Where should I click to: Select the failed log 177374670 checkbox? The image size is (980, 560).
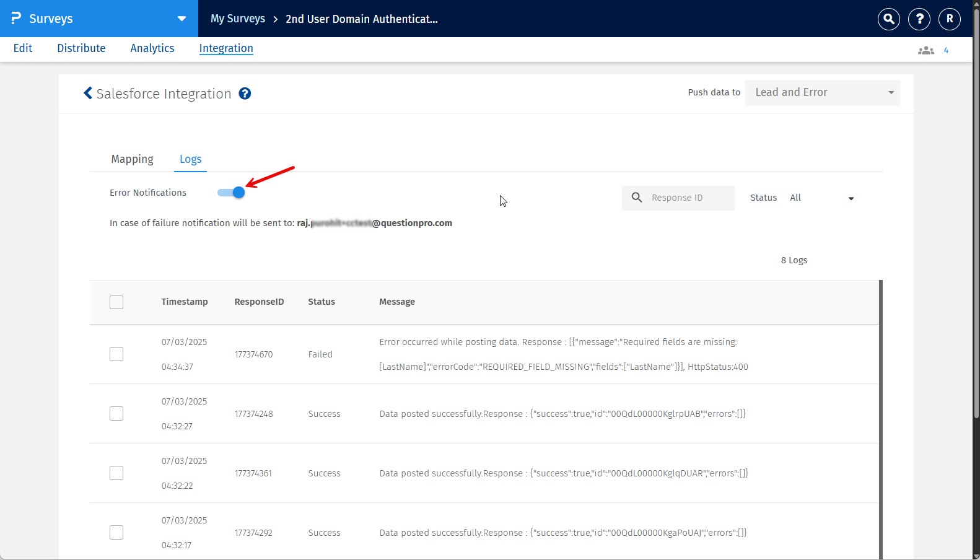tap(116, 354)
